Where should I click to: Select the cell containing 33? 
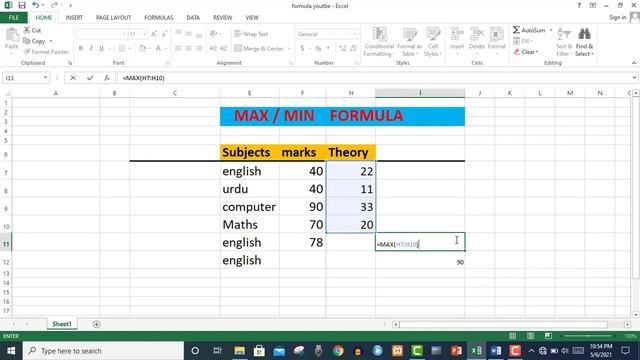click(x=351, y=207)
